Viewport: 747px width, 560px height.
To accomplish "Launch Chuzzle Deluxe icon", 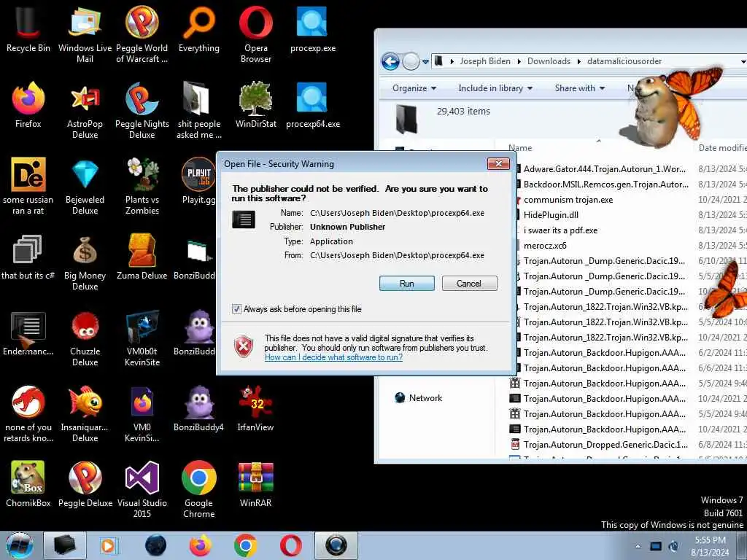I will 85,338.
